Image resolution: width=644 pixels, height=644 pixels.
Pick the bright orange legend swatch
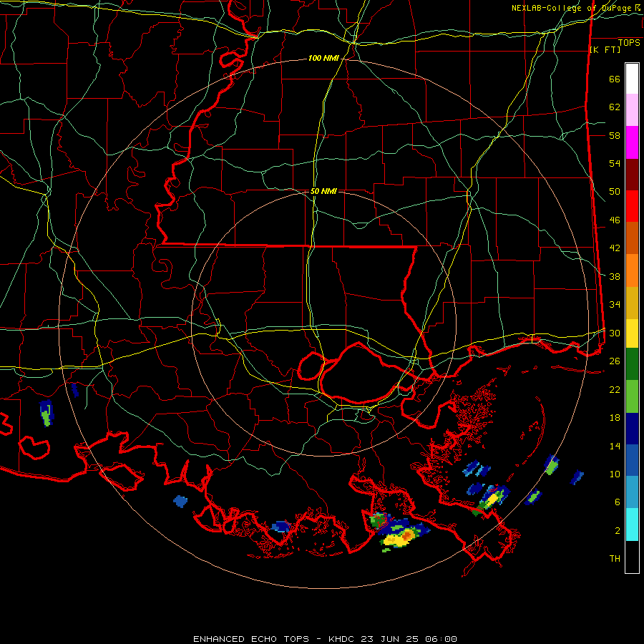[632, 270]
